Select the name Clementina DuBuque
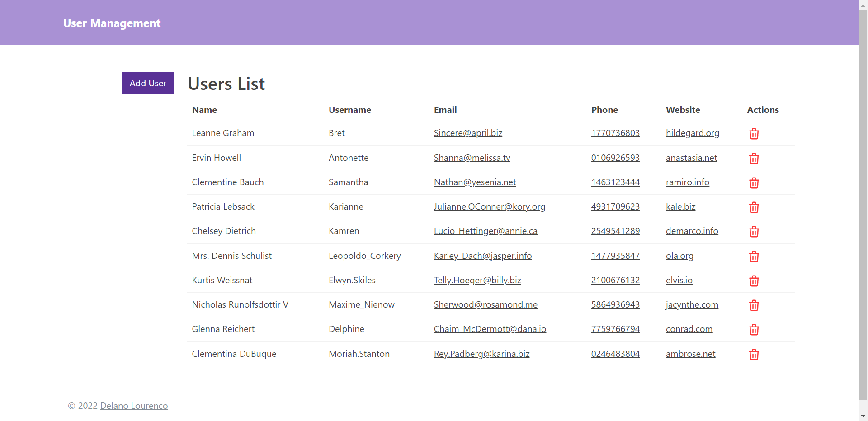The height and width of the screenshot is (421, 868). [234, 354]
